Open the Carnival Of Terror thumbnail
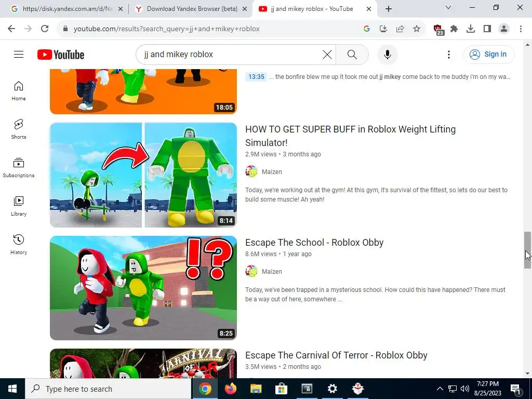 tap(143, 363)
